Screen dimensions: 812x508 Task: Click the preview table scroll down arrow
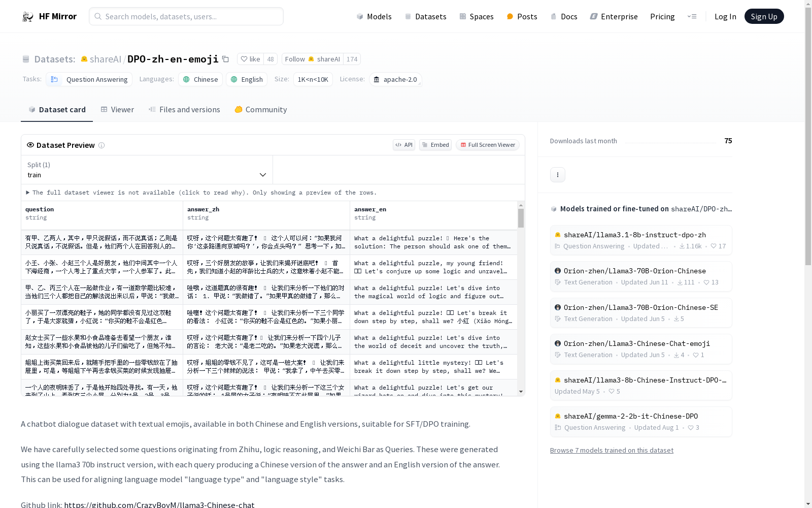pyautogui.click(x=521, y=392)
